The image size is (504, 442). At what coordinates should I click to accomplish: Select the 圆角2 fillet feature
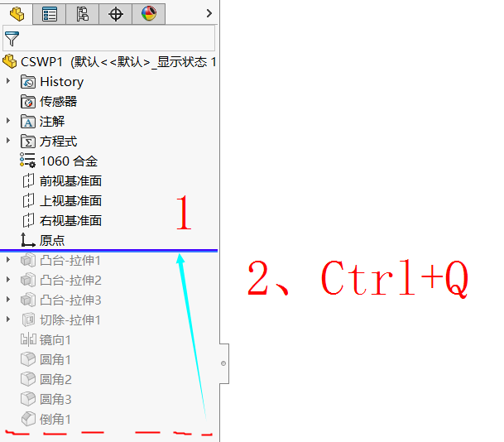click(x=55, y=380)
